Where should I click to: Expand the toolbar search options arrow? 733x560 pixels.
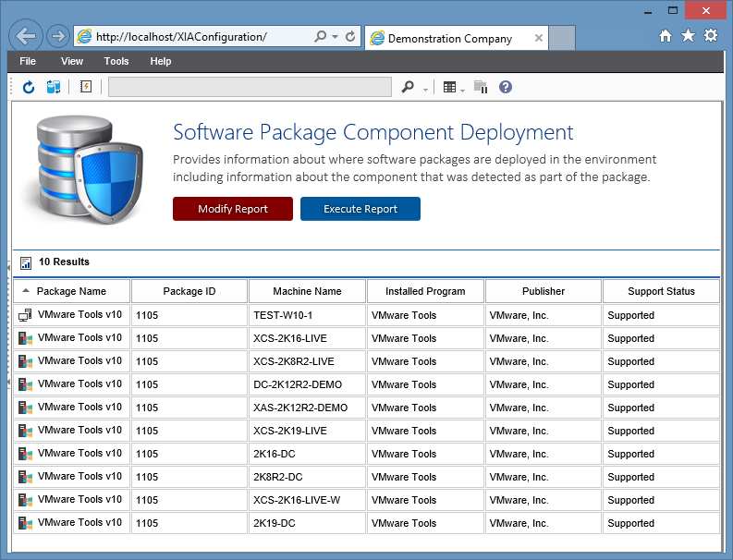pyautogui.click(x=425, y=90)
